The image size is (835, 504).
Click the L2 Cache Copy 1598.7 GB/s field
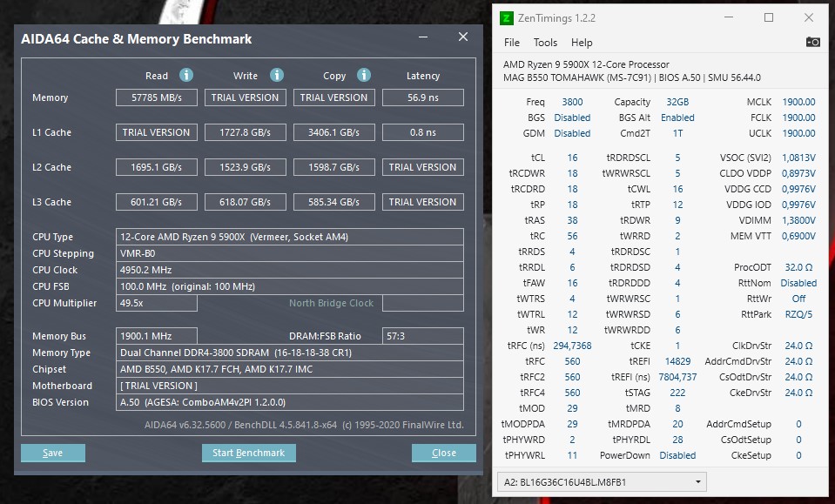333,167
